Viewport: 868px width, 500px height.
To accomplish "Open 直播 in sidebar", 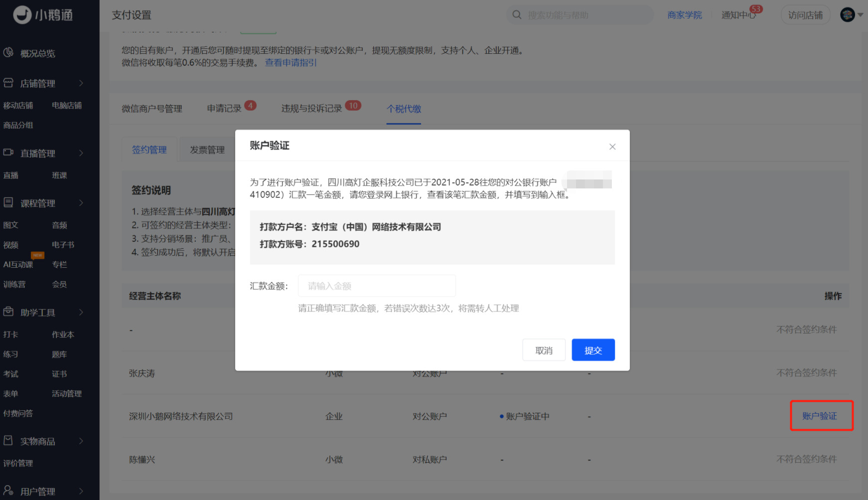I will [10, 175].
